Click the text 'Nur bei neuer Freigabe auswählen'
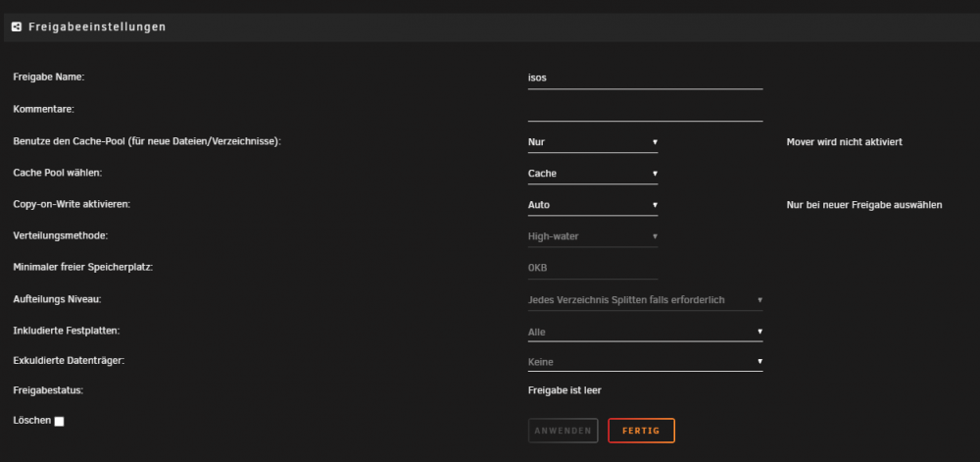This screenshot has width=980, height=462. point(863,205)
